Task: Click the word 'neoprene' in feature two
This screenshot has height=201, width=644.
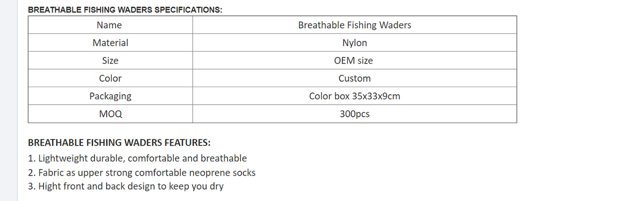Action: (209, 173)
